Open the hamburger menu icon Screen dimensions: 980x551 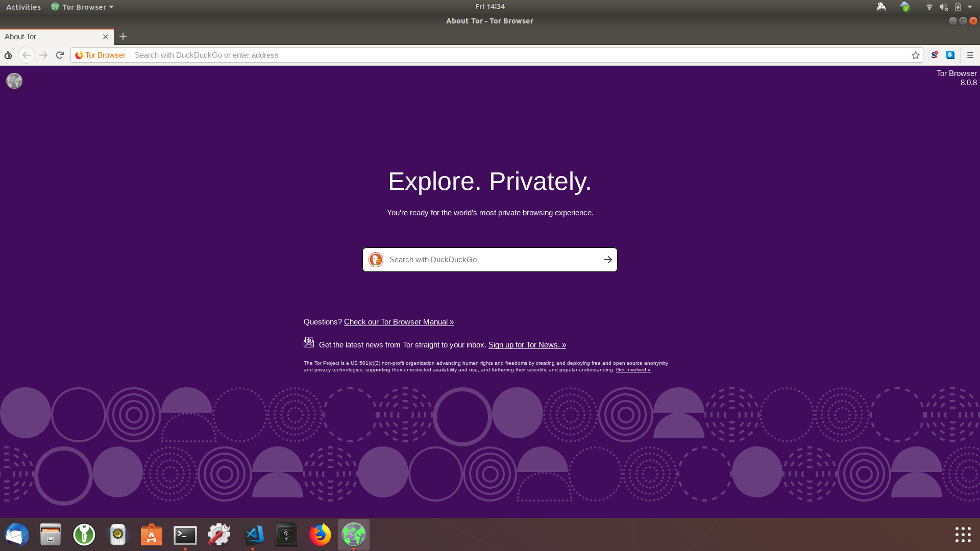[970, 55]
